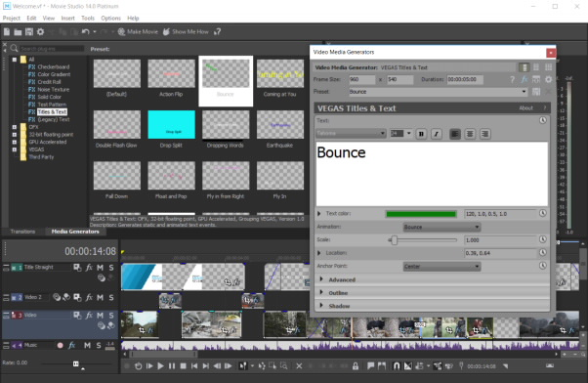The height and width of the screenshot is (383, 588).
Task: Click the search plug-ins magnifier icon
Action: pos(15,48)
